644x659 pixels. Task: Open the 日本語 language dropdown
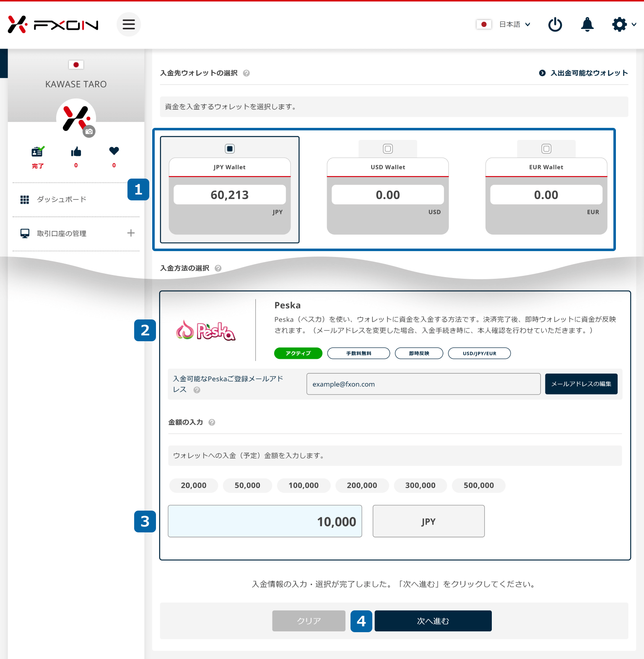[514, 25]
